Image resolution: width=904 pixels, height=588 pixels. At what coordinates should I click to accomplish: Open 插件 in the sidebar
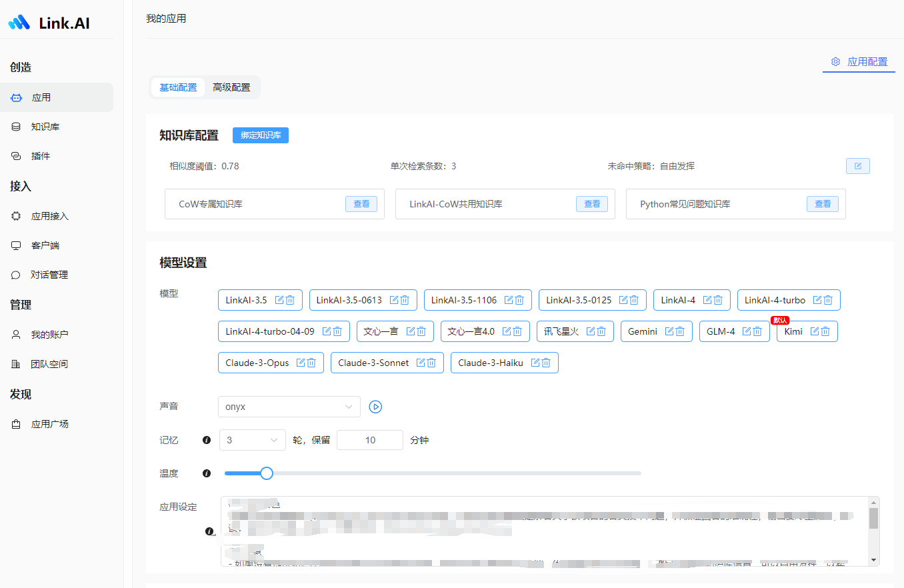57,156
